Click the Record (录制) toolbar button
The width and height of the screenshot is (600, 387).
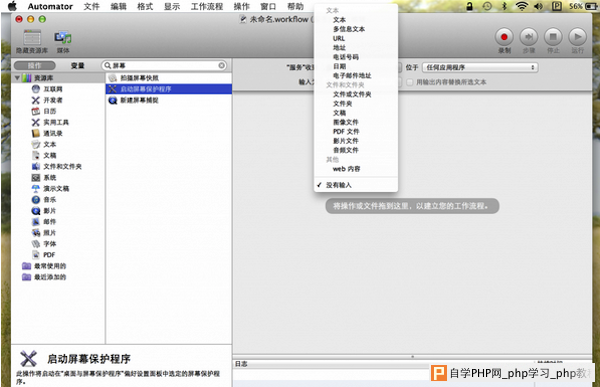pos(504,37)
